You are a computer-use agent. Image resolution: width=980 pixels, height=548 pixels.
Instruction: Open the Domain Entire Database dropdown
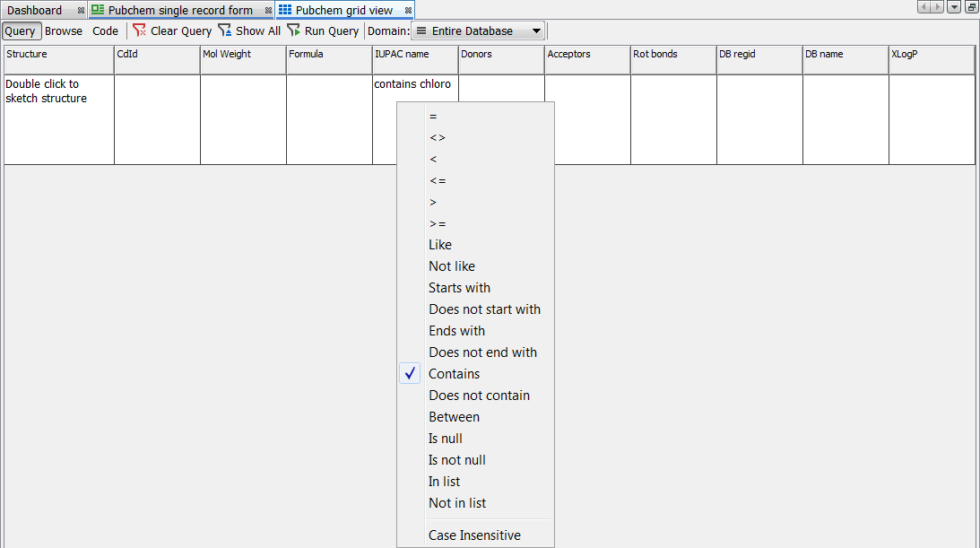(479, 30)
